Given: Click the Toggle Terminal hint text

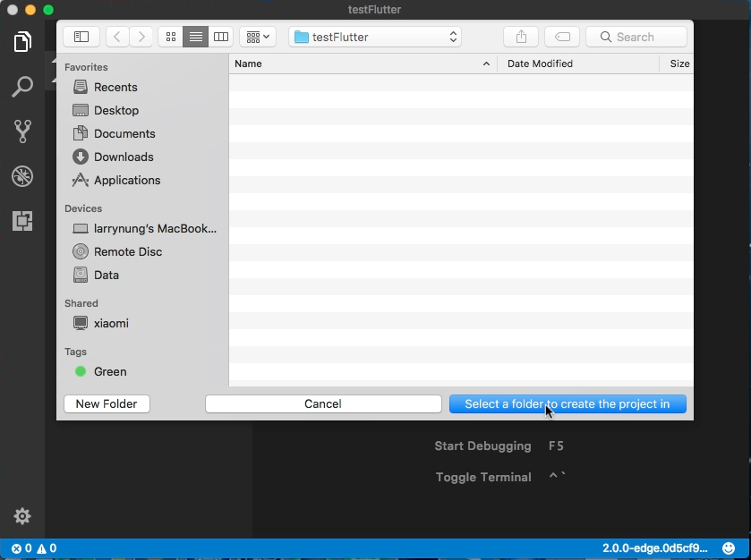Looking at the screenshot, I should coord(483,477).
